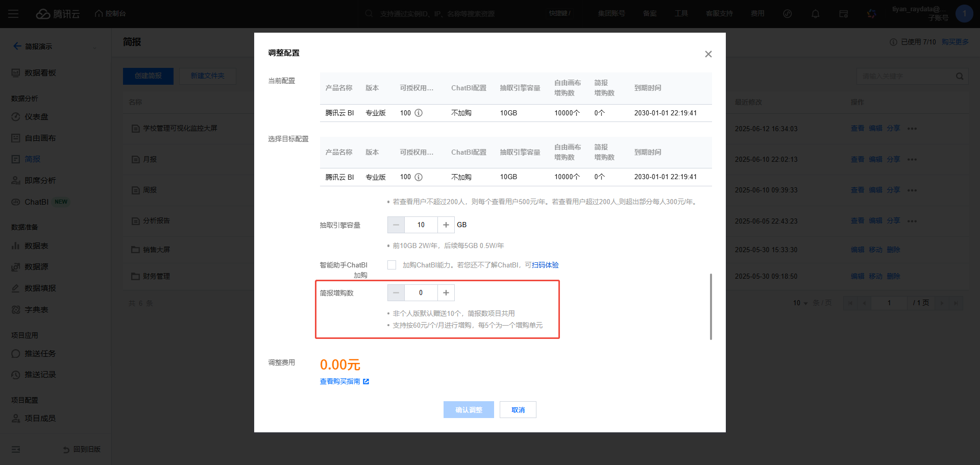Image resolution: width=980 pixels, height=465 pixels.
Task: Click the external-link icon beside 查看购买指南
Action: click(x=366, y=381)
